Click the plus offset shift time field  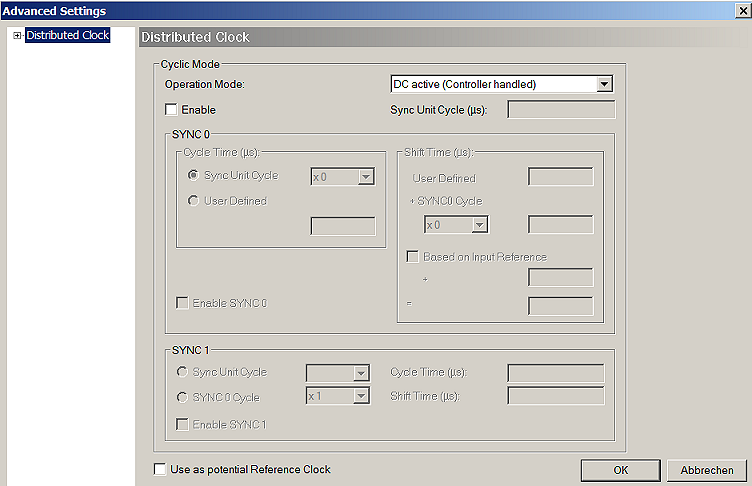pyautogui.click(x=561, y=277)
